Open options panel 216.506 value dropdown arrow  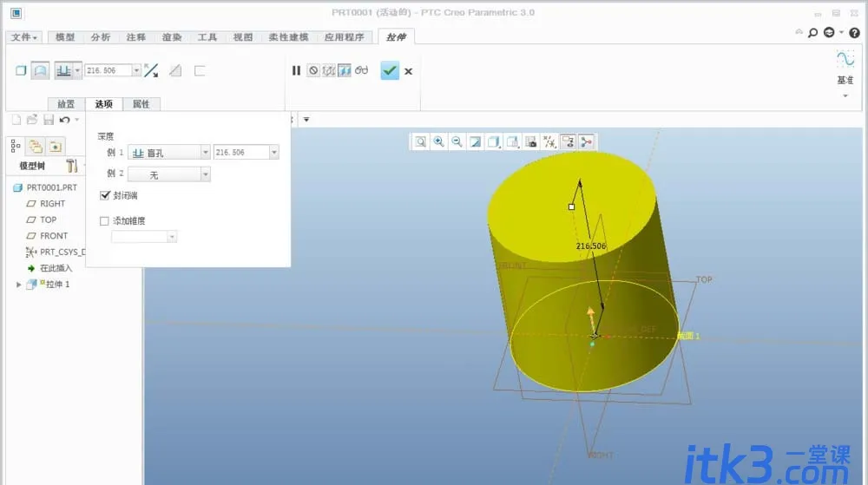click(274, 152)
